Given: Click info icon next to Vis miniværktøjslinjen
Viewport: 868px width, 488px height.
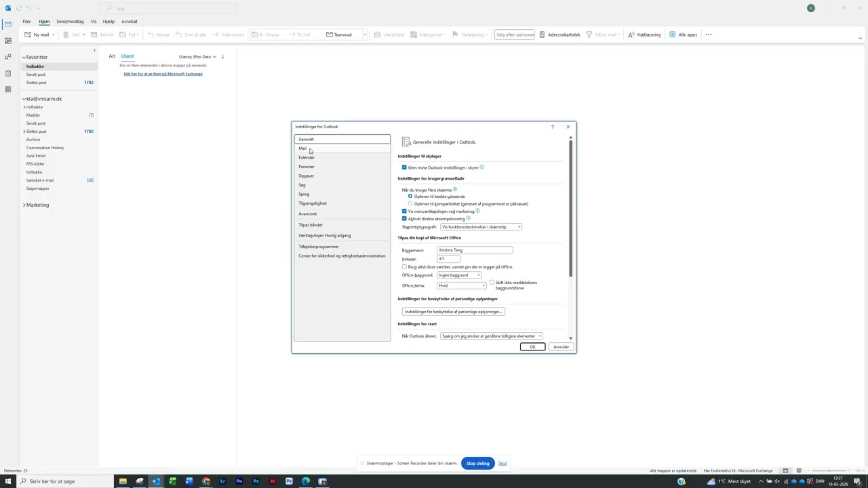Looking at the screenshot, I should click(478, 211).
